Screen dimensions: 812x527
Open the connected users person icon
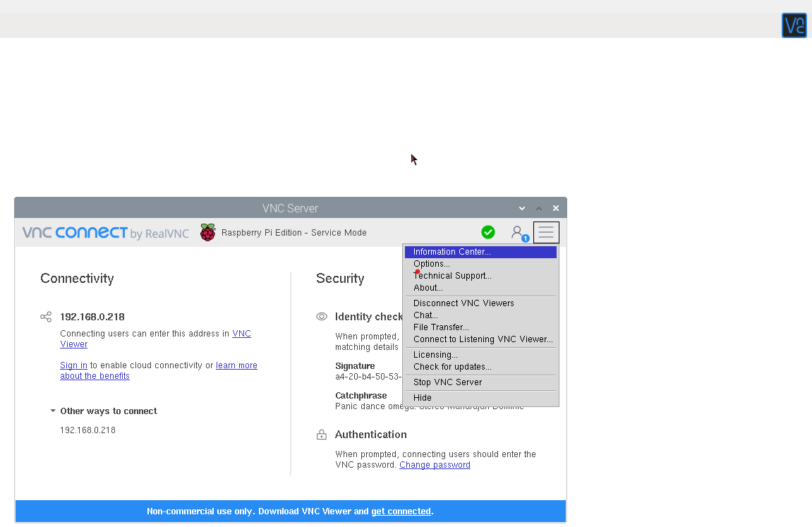click(519, 232)
